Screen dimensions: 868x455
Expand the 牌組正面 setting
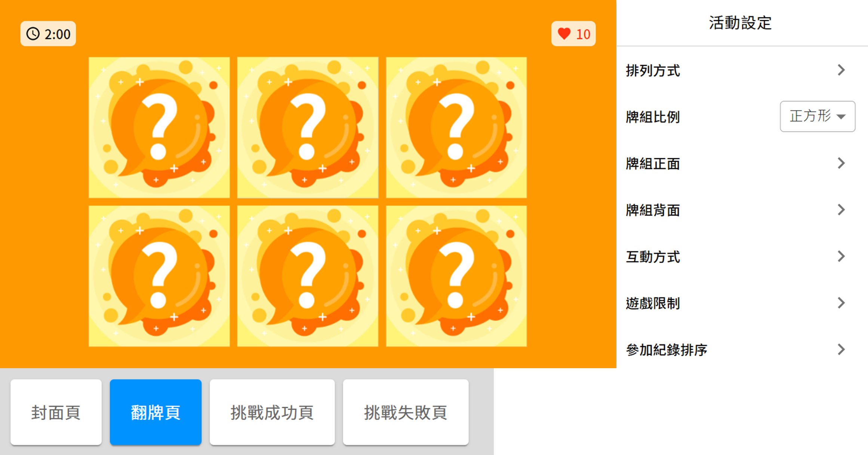[742, 163]
